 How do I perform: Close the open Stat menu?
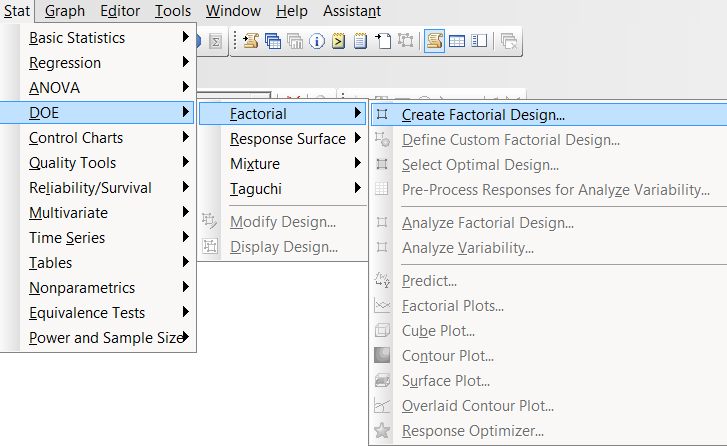pos(17,11)
